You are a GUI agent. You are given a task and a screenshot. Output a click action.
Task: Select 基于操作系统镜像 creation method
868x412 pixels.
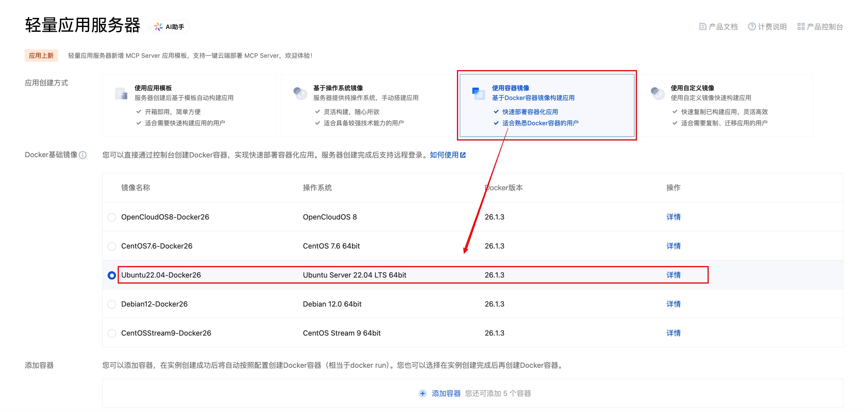368,105
